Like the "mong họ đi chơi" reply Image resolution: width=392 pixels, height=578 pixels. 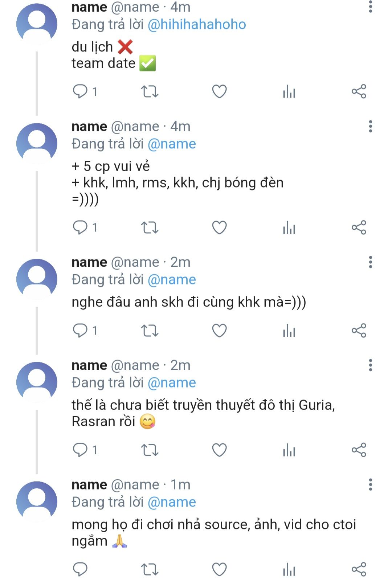tap(219, 569)
